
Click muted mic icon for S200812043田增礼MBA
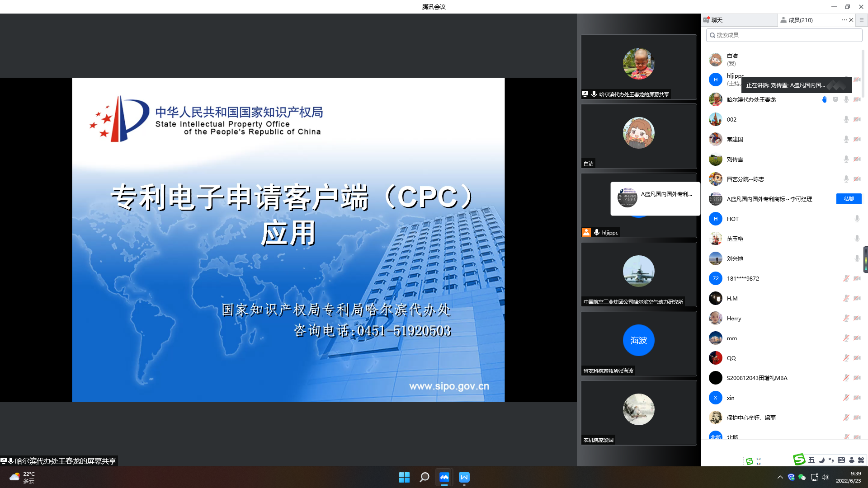[846, 378]
